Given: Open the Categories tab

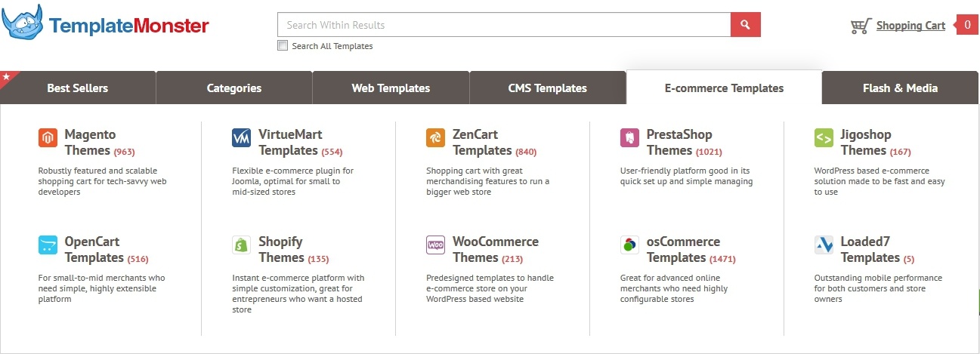Looking at the screenshot, I should (x=234, y=88).
